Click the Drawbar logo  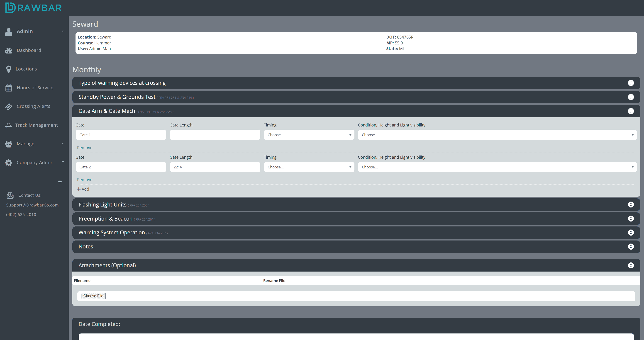click(33, 7)
